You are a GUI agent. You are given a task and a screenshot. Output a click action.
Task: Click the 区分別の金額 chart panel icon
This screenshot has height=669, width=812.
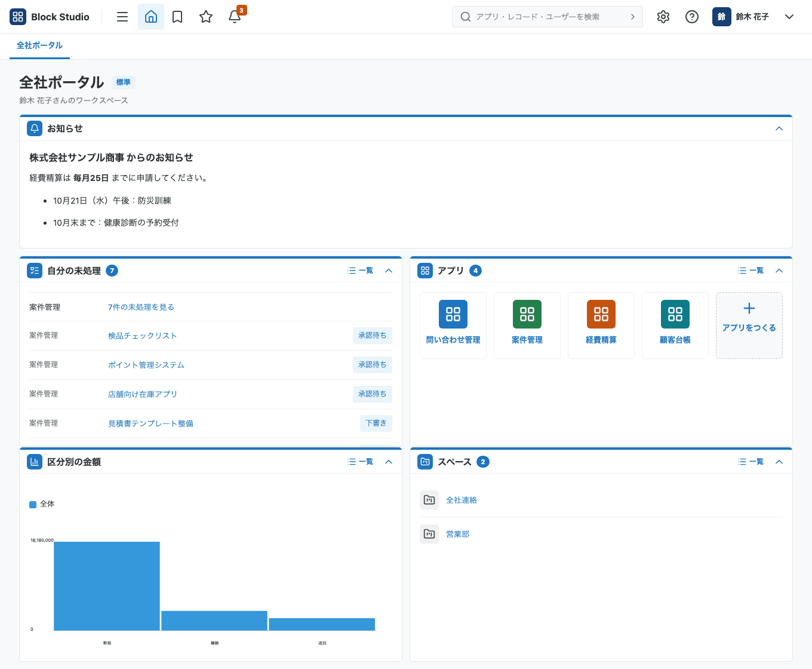35,462
